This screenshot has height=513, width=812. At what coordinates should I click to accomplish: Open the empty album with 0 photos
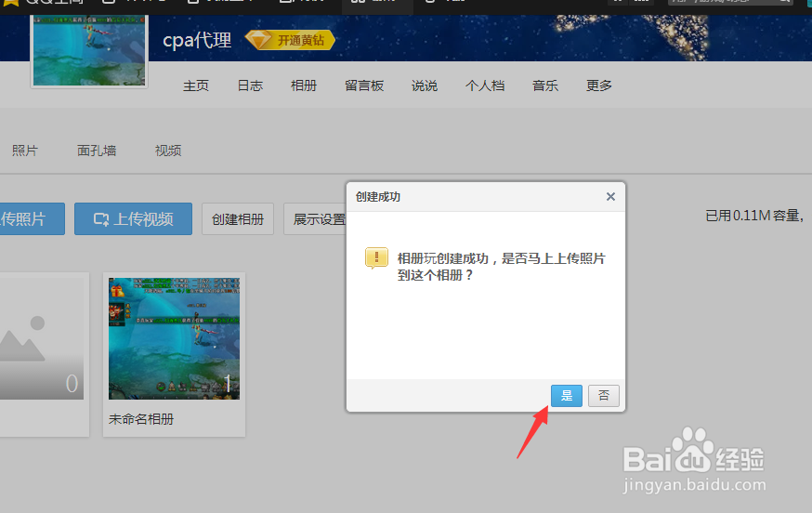tap(42, 338)
